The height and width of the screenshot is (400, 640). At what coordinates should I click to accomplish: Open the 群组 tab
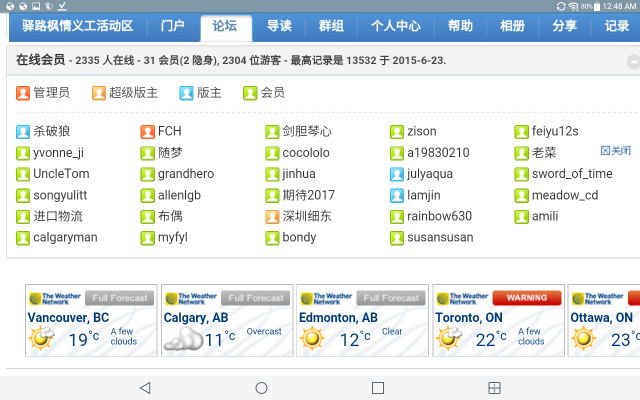(331, 26)
